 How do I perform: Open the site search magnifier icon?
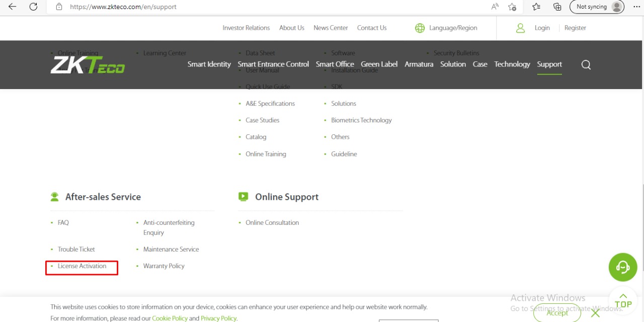point(586,65)
